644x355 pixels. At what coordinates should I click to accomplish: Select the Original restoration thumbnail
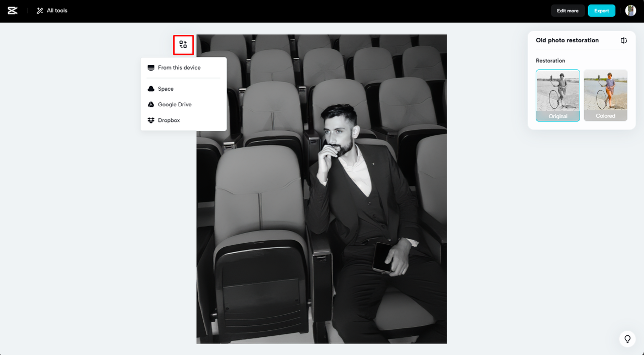558,95
